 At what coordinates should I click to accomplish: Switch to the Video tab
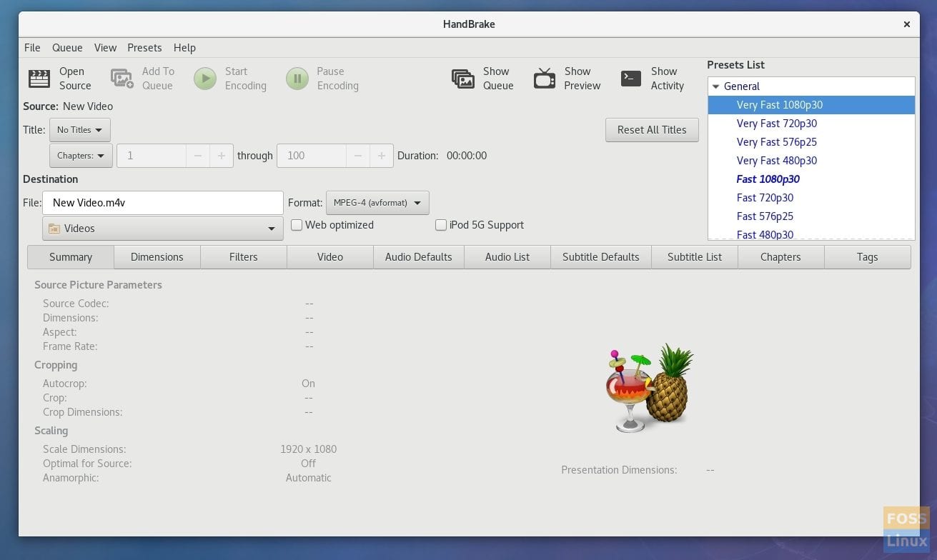point(330,257)
